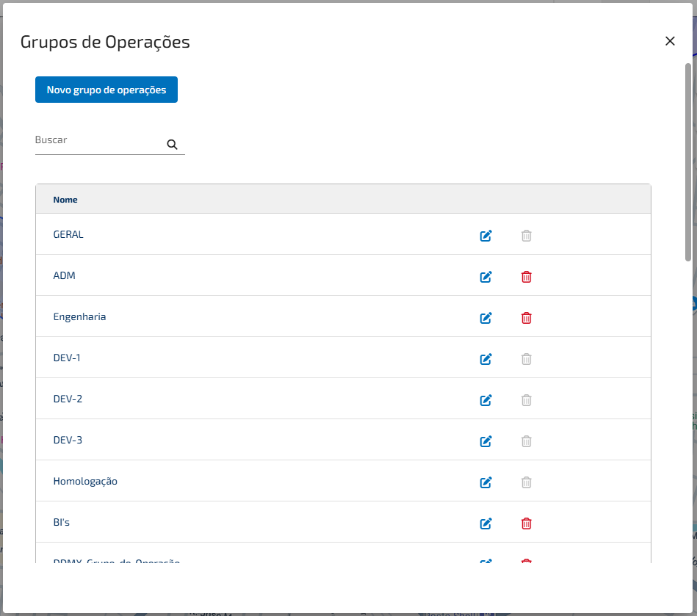
Task: Select the DEV-3 row name
Action: (68, 440)
